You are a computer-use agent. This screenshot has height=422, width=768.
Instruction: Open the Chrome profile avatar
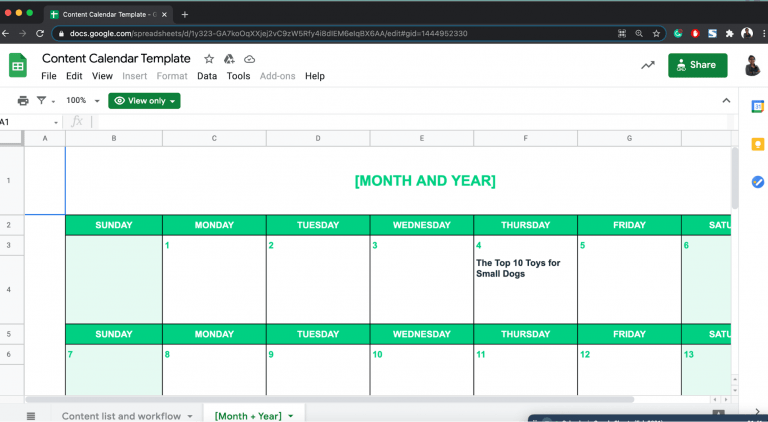point(747,33)
